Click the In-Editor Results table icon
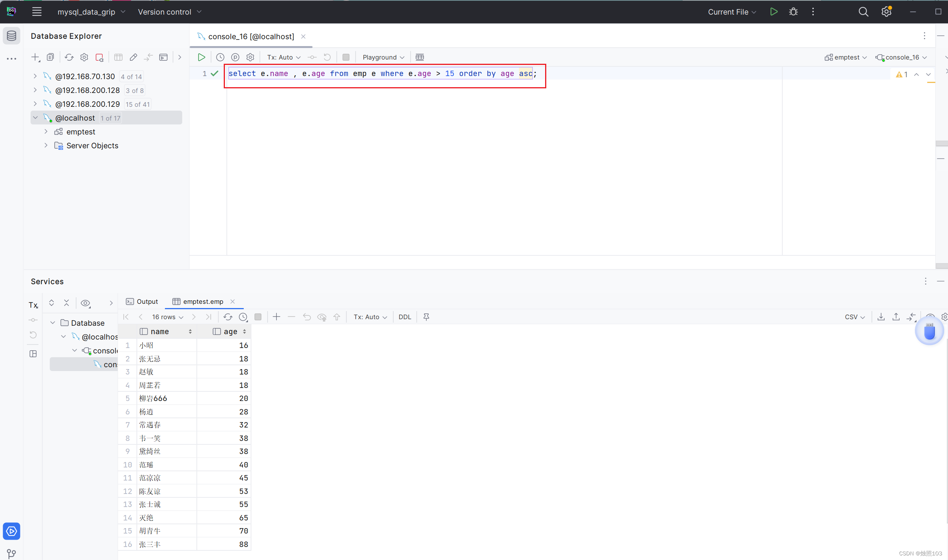 [x=420, y=57]
